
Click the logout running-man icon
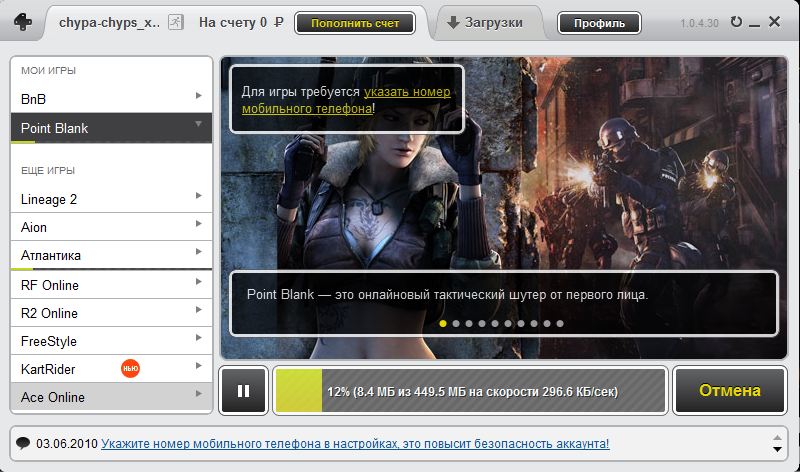pos(175,22)
